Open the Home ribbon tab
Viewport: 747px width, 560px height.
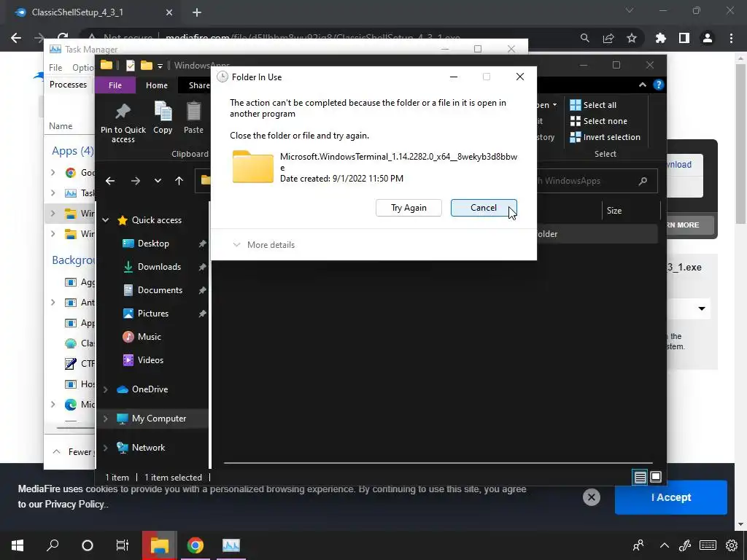[x=156, y=85]
